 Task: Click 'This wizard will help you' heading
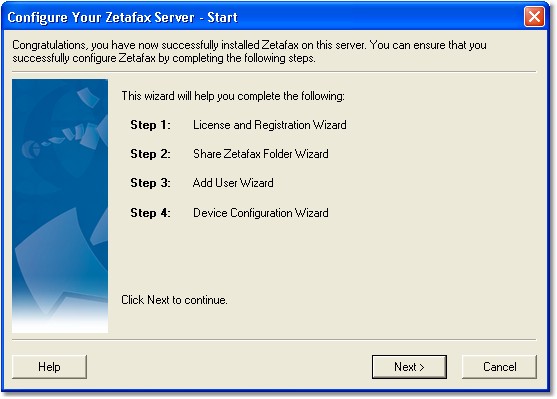[233, 96]
